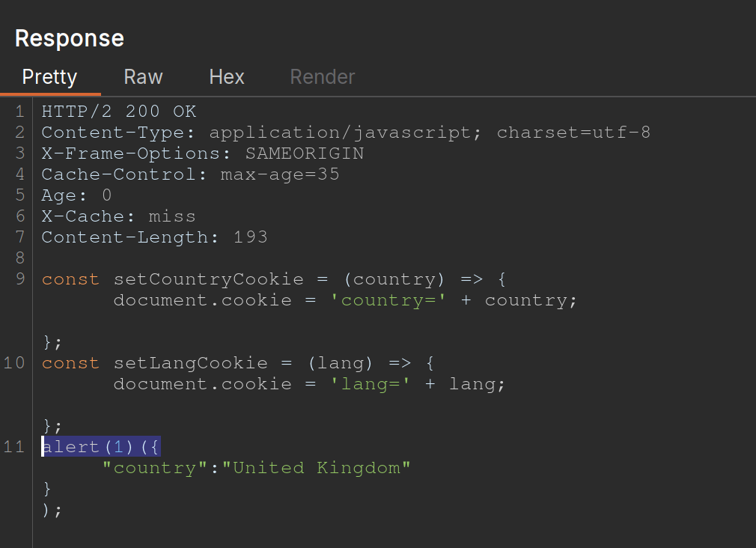Click the X-Cache: miss header
The image size is (756, 548).
pyautogui.click(x=118, y=216)
